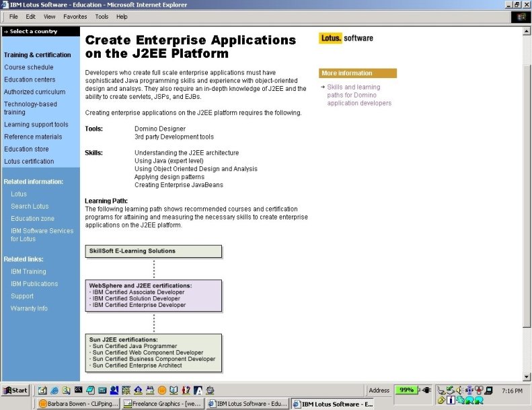Open the View menu
Screen dimensions: 532x410
tap(49, 17)
